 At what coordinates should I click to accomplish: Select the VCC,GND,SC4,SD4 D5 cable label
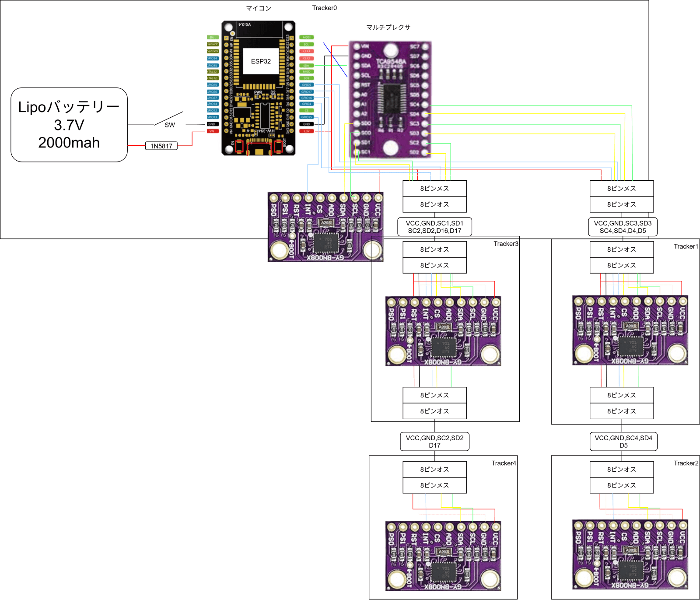pyautogui.click(x=623, y=442)
